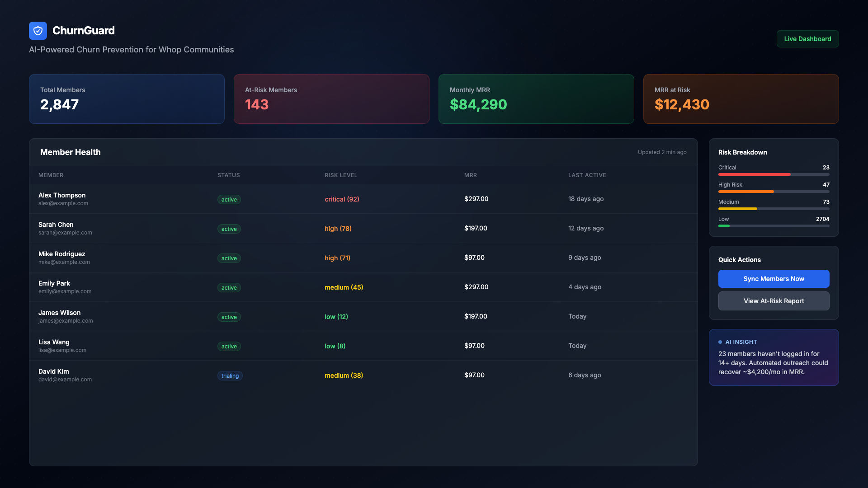The height and width of the screenshot is (488, 868).
Task: Click the Medium risk progress bar
Action: (x=774, y=209)
